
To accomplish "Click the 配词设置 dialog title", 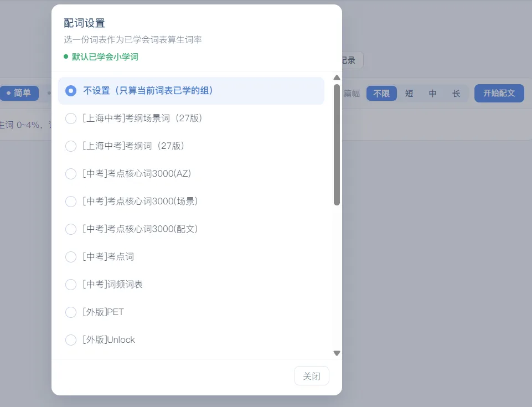I will point(84,23).
